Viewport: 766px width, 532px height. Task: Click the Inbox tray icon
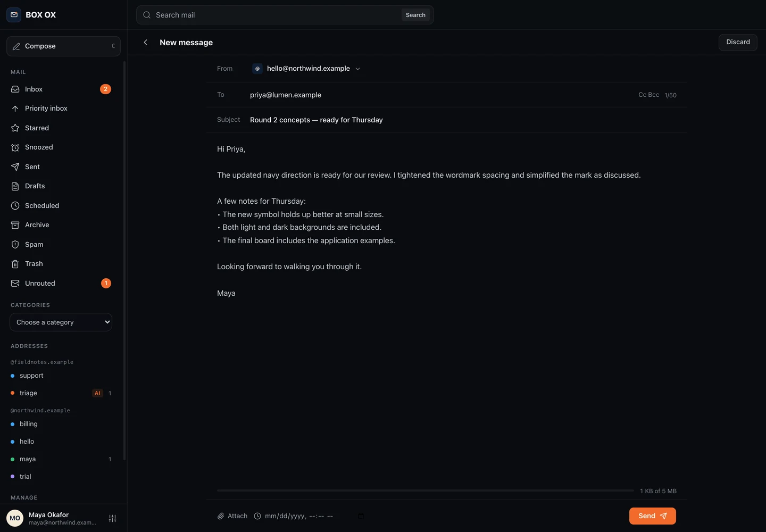pos(15,89)
